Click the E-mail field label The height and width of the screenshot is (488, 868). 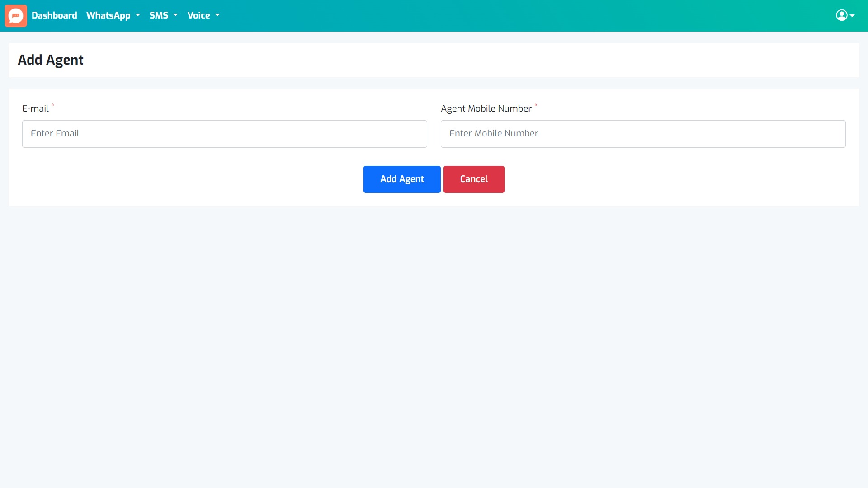coord(35,108)
